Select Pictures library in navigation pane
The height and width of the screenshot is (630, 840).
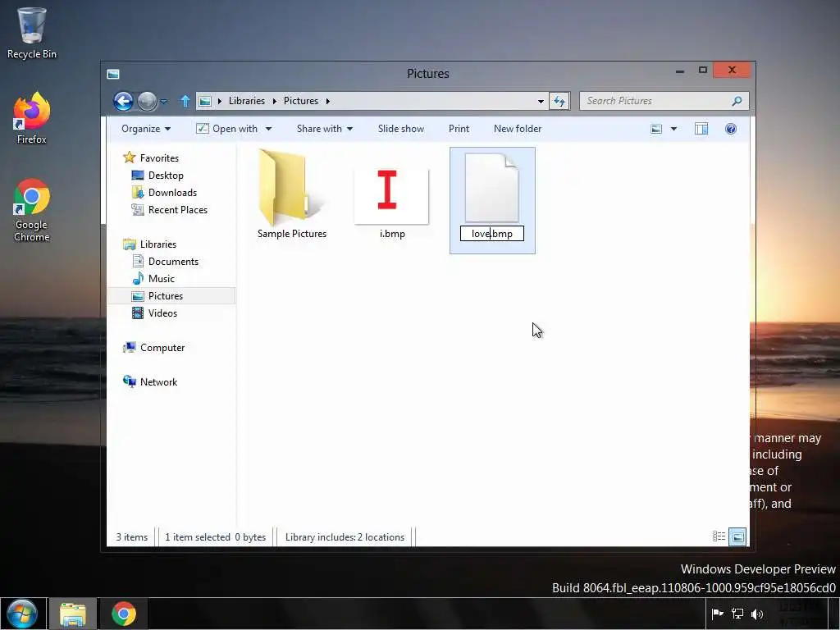coord(171,295)
